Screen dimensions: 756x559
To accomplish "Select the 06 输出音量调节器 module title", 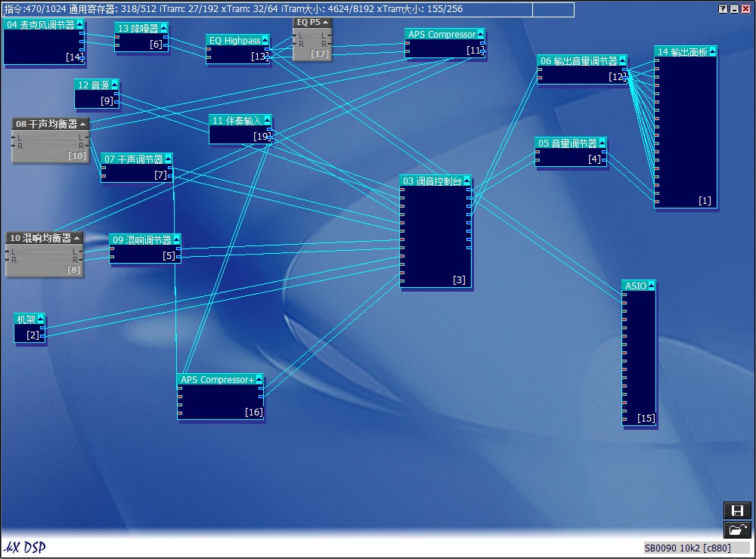I will [x=578, y=61].
